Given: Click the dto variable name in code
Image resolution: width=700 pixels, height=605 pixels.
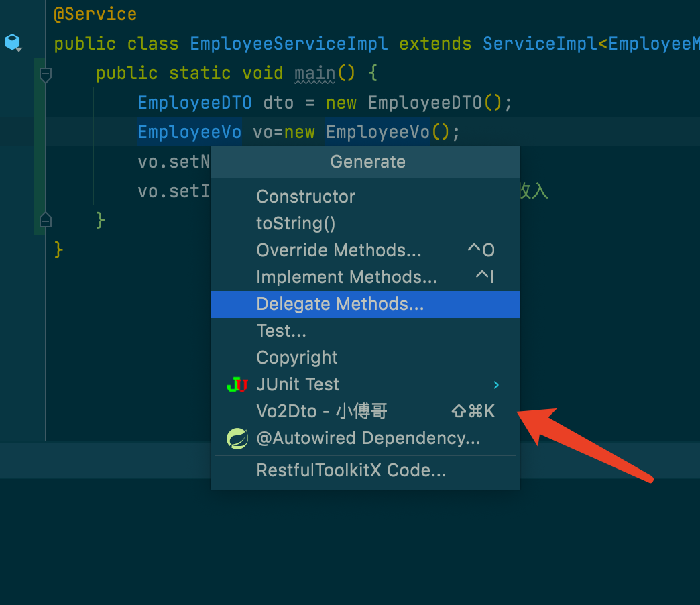Looking at the screenshot, I should coord(279,103).
